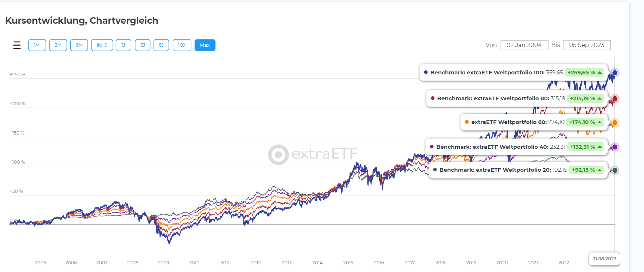Edit the Bis end date field

[x=586, y=45]
